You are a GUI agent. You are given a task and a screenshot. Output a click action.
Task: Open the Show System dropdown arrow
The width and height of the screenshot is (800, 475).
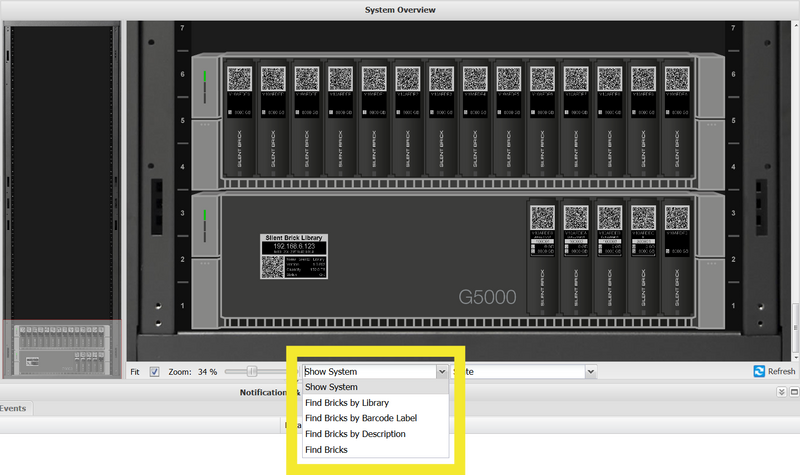click(x=441, y=371)
